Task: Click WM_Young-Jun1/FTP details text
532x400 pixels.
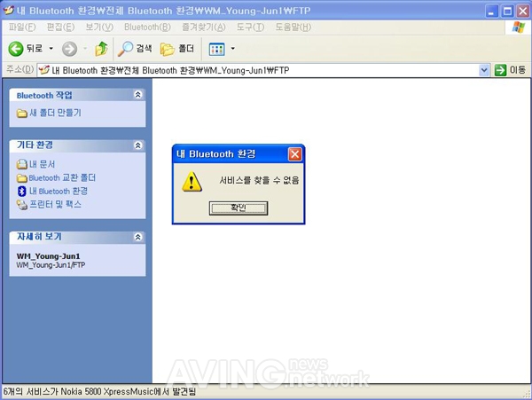Action: click(x=51, y=265)
